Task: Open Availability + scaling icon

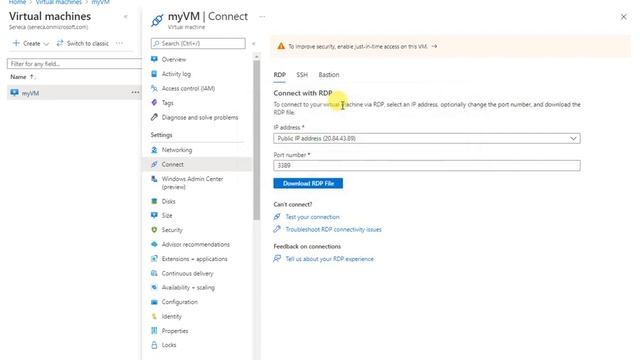Action: [154, 287]
